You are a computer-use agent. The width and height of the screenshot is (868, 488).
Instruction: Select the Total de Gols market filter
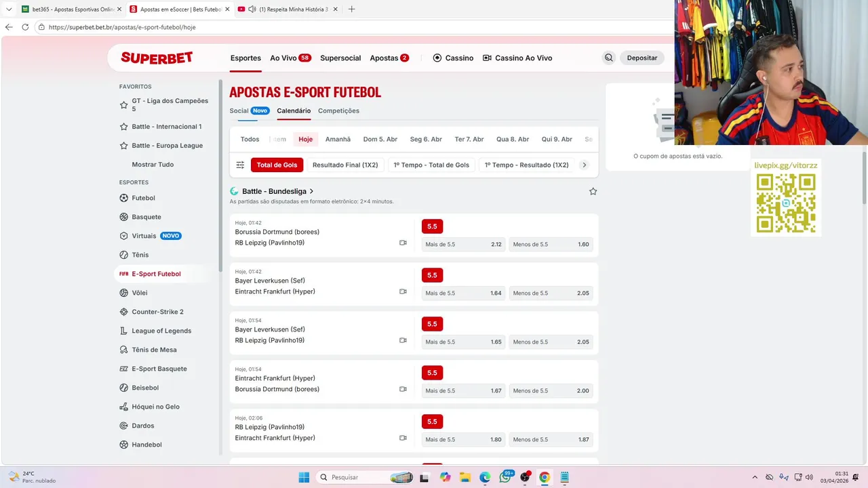coord(277,165)
